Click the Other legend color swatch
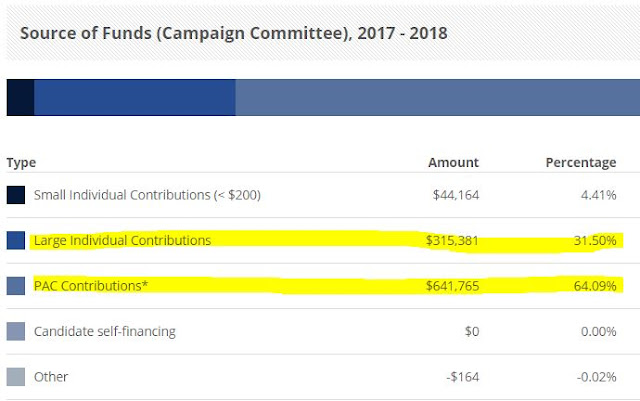 [16, 377]
